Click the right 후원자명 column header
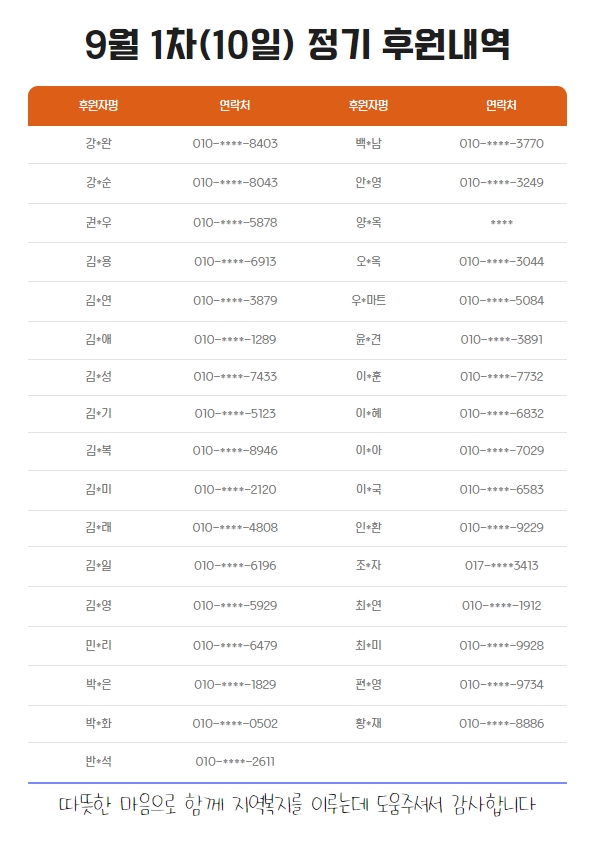595x842 pixels. tap(368, 105)
